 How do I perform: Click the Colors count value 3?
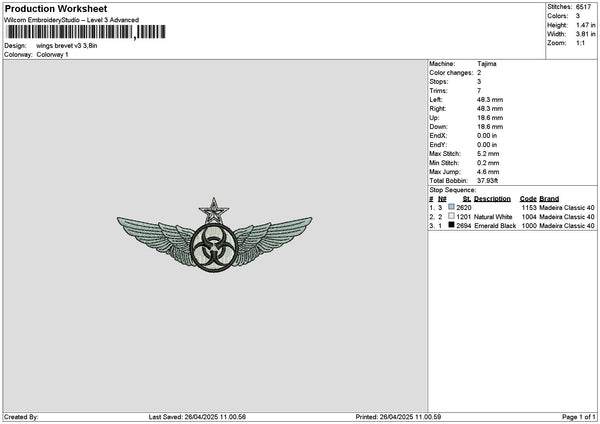pos(578,16)
